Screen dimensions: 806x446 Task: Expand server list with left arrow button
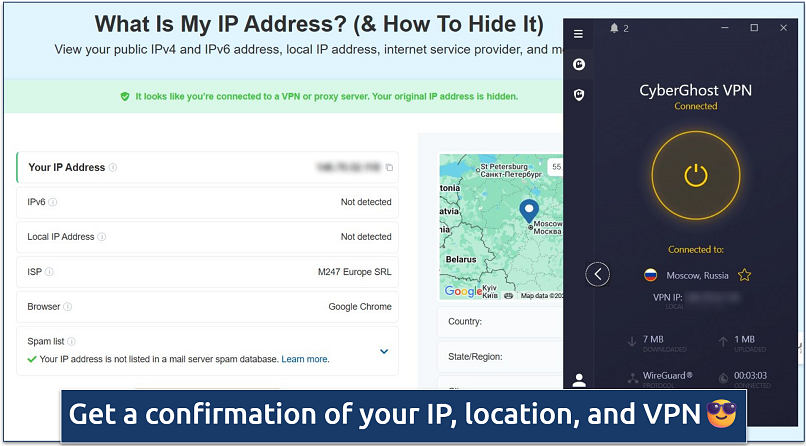pos(598,274)
